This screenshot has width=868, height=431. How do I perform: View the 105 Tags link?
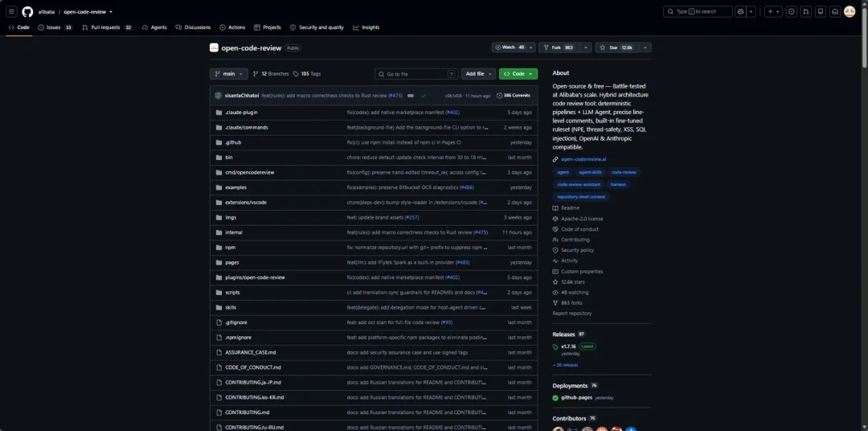307,74
